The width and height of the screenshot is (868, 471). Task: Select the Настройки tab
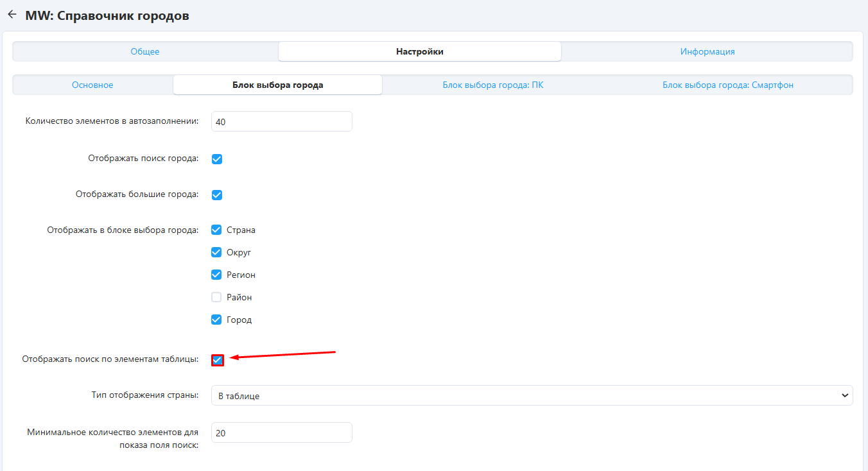[419, 51]
